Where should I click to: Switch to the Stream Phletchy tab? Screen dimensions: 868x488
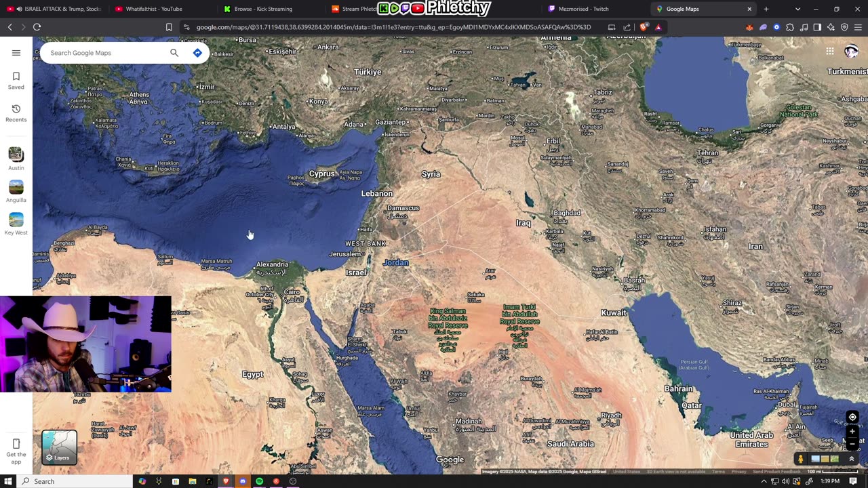(x=353, y=9)
